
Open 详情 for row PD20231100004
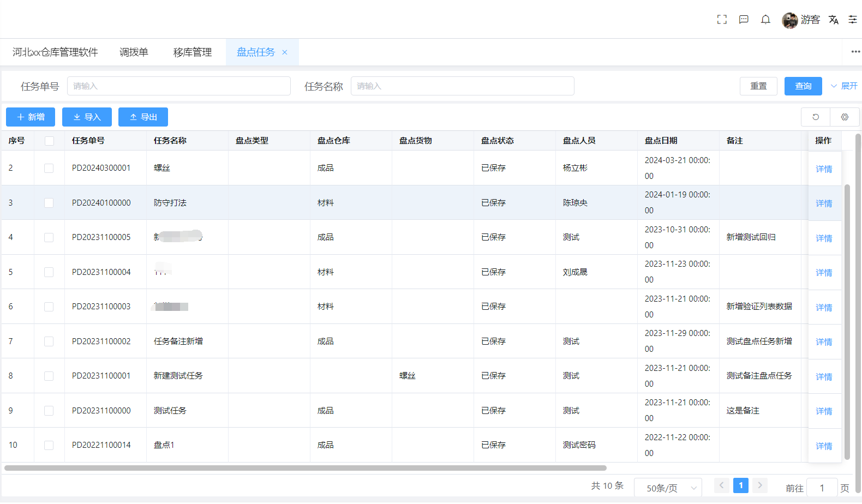tap(824, 273)
